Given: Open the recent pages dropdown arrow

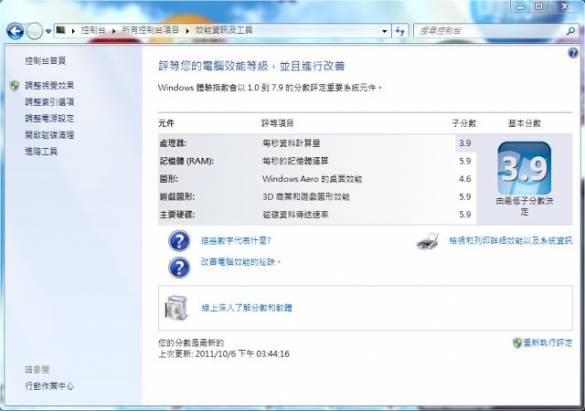Looking at the screenshot, I should (49, 31).
